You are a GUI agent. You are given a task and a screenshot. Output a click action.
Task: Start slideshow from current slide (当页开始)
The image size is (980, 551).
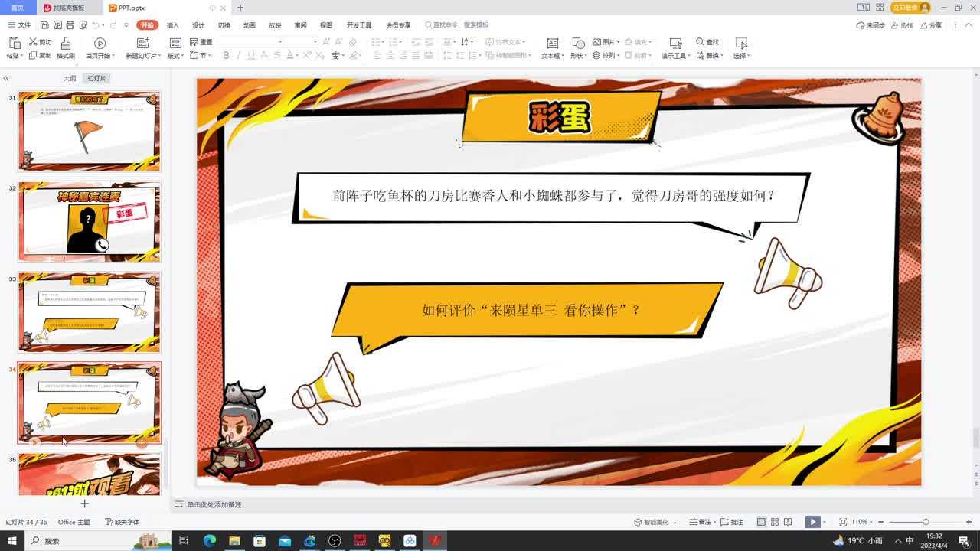(x=99, y=49)
